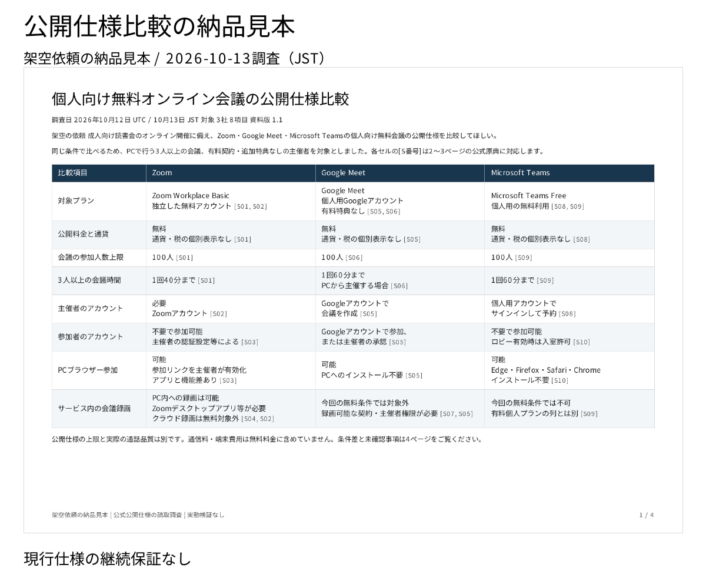The image size is (706, 588).
Task: Click the paragraph starting 架空の依頼 成人向け読書会
Action: [276, 136]
